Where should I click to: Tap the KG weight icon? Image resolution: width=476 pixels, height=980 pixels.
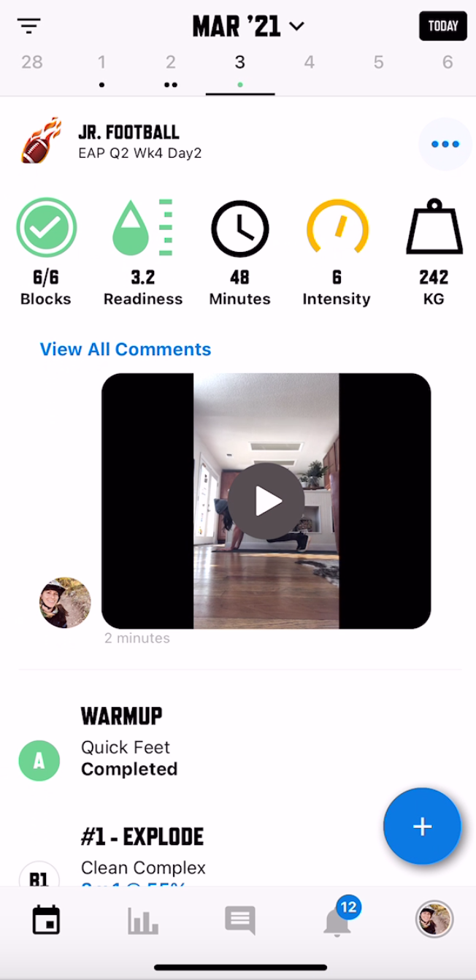point(434,226)
